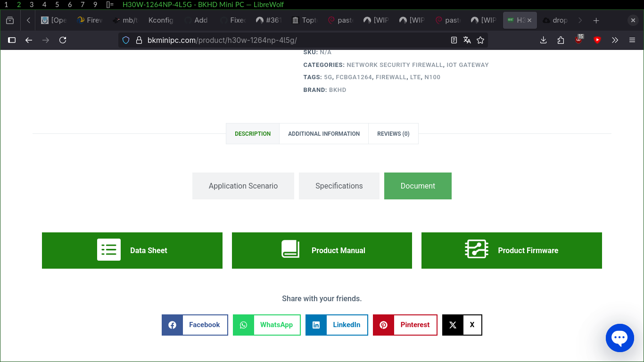Toggle reader view in address bar
644x362 pixels.
454,40
